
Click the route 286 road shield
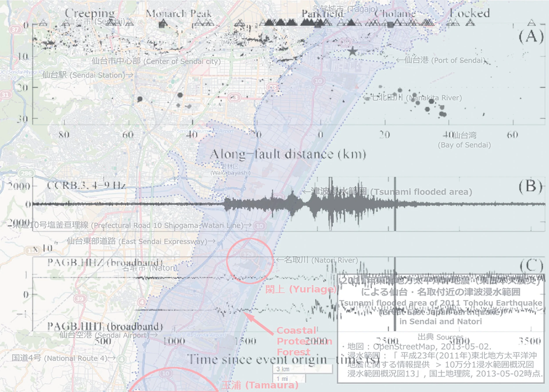pyautogui.click(x=26, y=173)
